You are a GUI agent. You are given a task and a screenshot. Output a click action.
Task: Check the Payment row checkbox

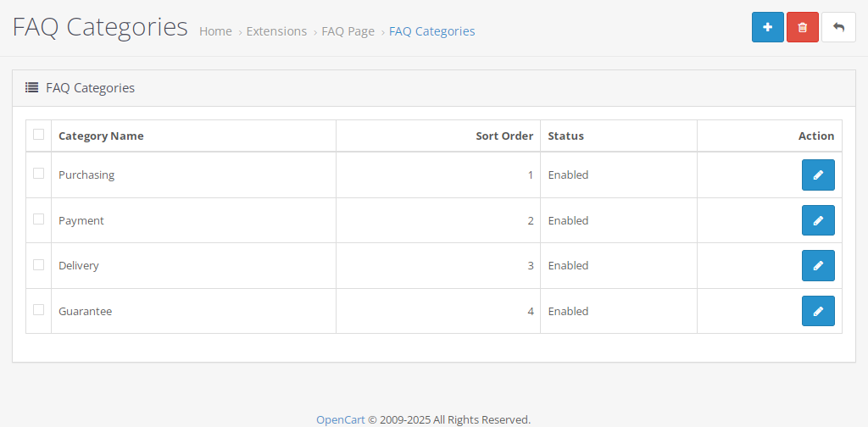click(38, 219)
